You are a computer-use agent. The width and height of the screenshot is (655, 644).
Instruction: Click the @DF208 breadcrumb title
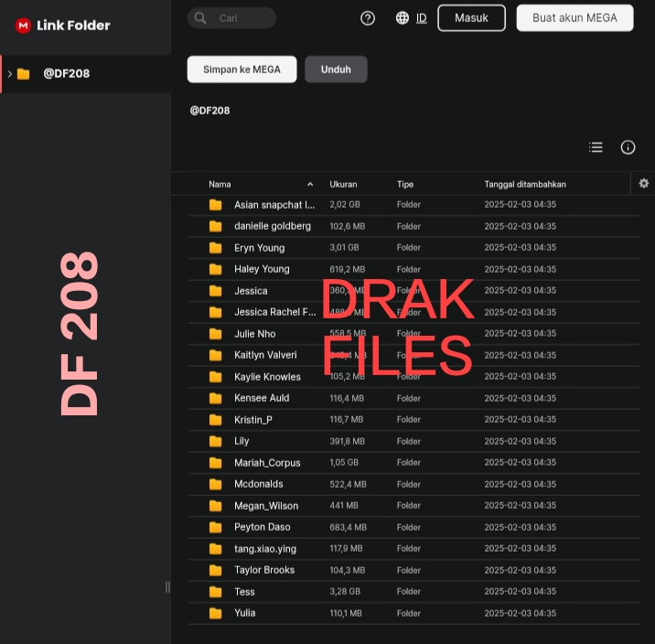pyautogui.click(x=209, y=111)
